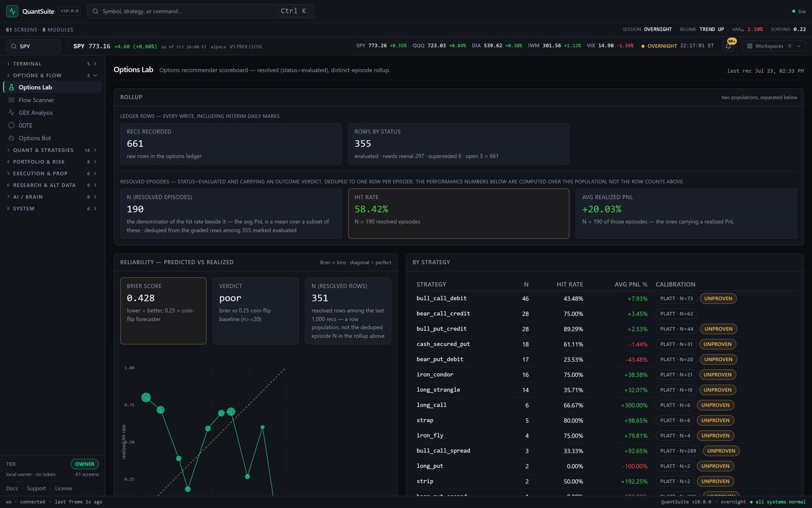The width and height of the screenshot is (812, 508).
Task: Click the QuantSuite logo icon
Action: click(x=12, y=11)
